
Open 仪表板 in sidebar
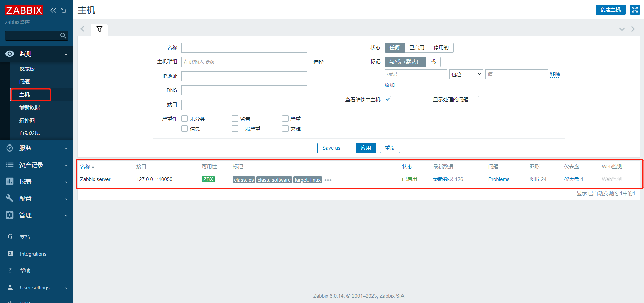[42, 69]
